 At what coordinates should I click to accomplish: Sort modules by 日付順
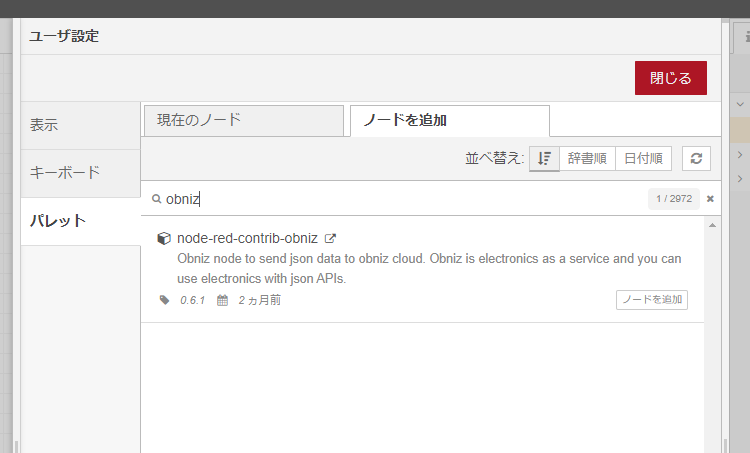(x=642, y=158)
